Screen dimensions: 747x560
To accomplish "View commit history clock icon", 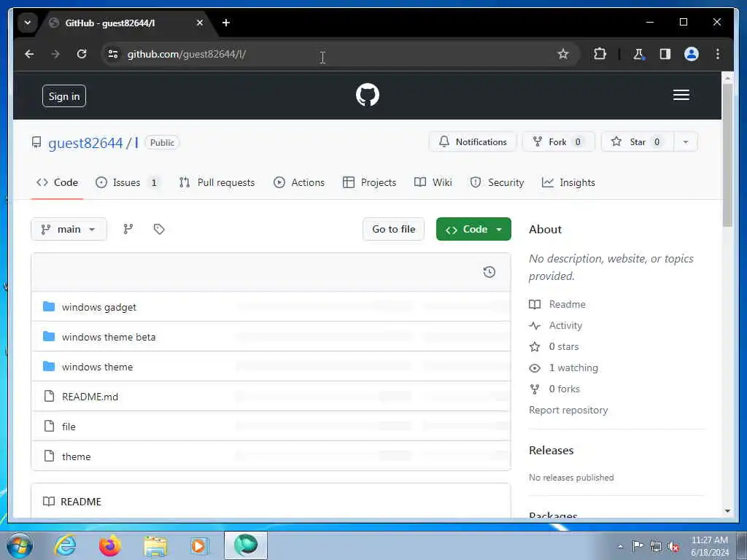I will point(489,272).
